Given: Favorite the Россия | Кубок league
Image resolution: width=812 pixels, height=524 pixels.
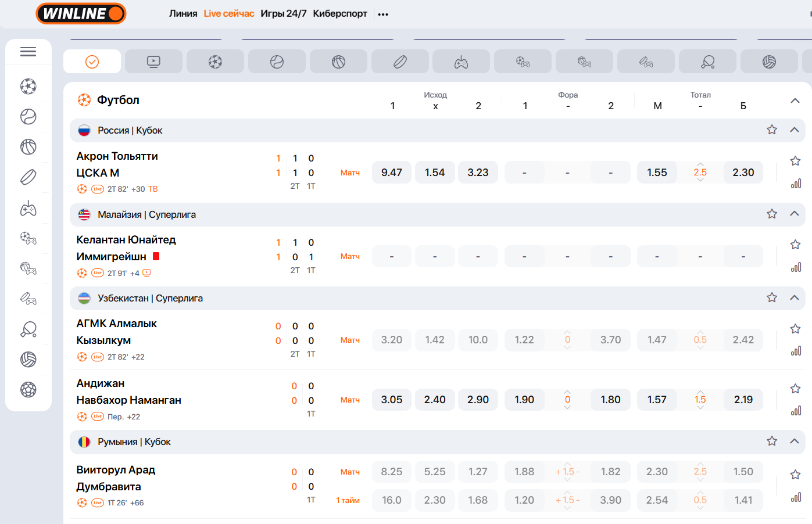Looking at the screenshot, I should [771, 130].
